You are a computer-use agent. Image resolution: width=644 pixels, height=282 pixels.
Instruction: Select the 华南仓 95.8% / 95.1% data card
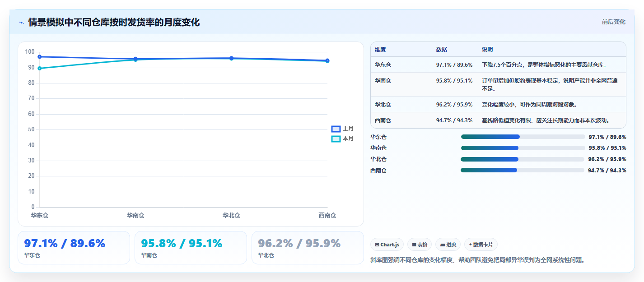point(191,248)
